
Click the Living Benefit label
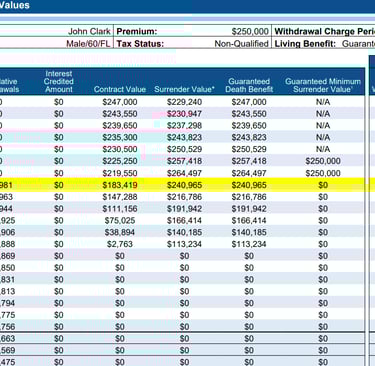pyautogui.click(x=305, y=44)
